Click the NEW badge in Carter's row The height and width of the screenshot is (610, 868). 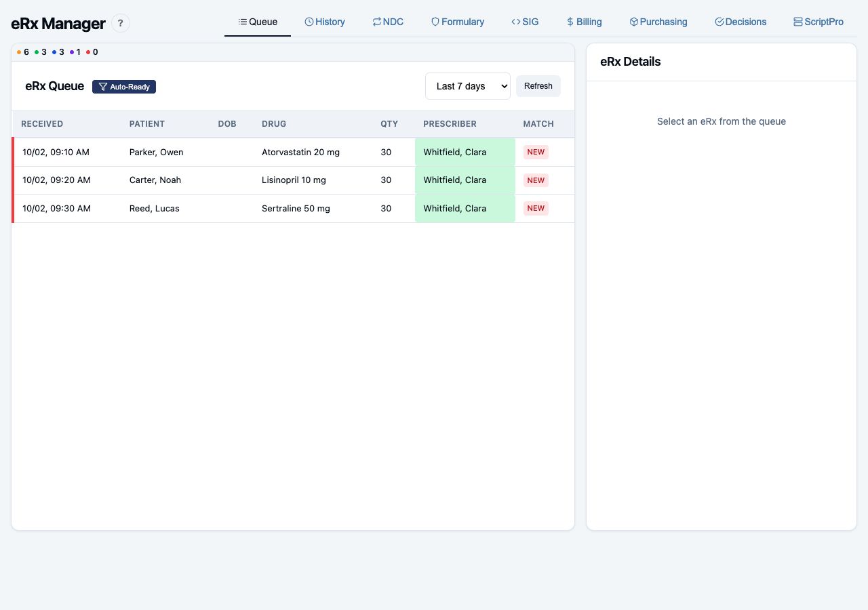click(x=536, y=180)
